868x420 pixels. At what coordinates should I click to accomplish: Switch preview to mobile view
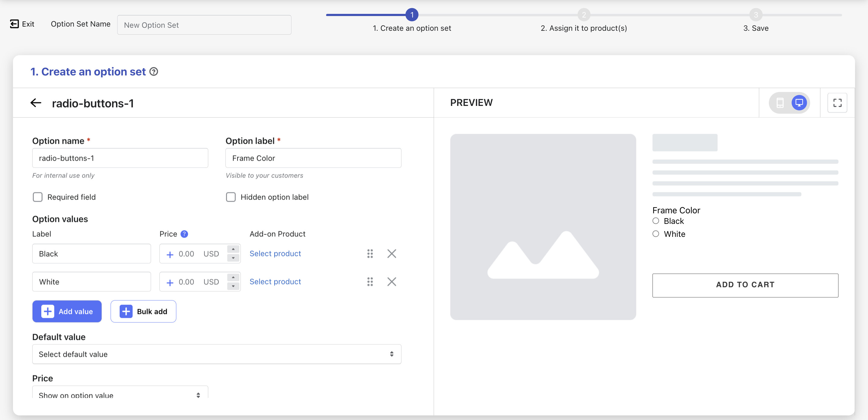point(780,103)
